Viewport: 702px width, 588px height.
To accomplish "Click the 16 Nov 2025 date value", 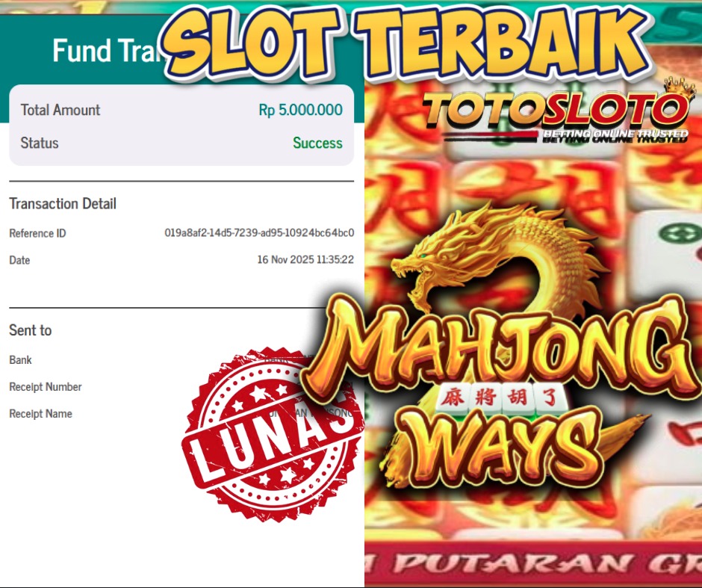I will pos(305,260).
